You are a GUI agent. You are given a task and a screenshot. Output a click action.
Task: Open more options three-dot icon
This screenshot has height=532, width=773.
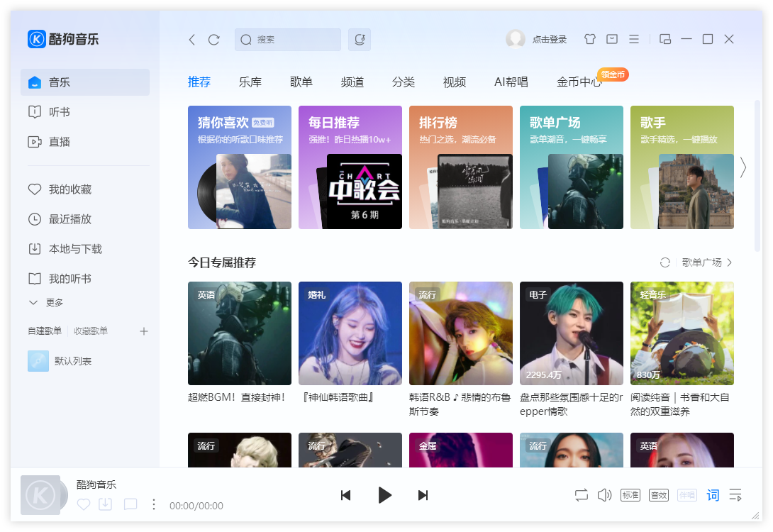(x=154, y=504)
